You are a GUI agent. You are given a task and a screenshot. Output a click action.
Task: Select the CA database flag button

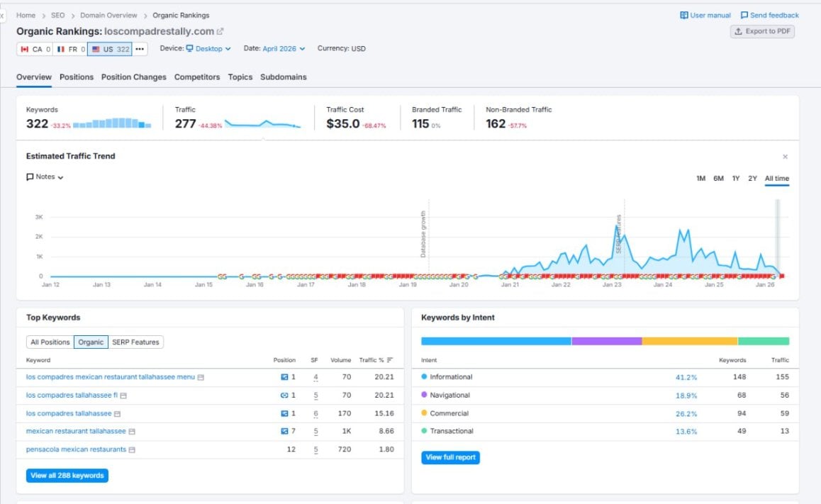pos(35,49)
